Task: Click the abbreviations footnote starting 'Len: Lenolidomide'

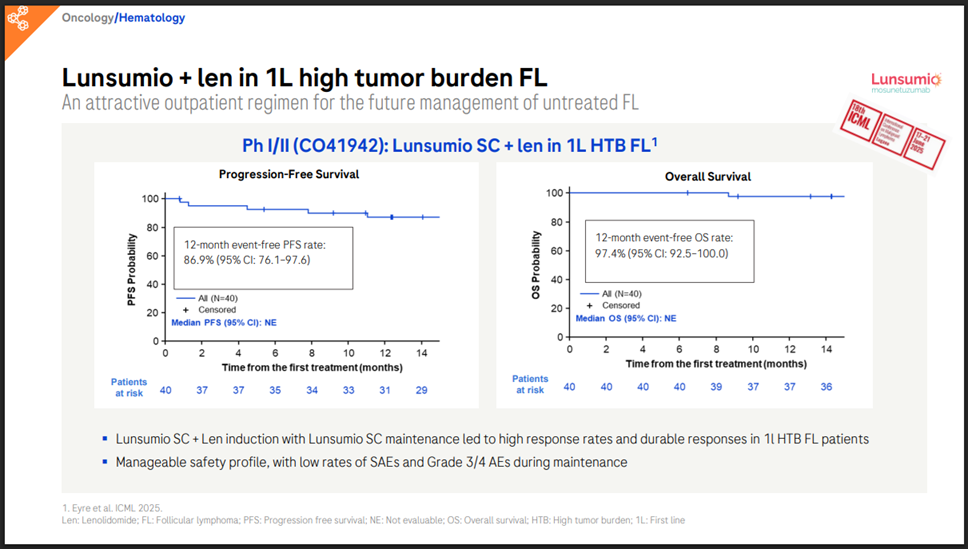Action: 373,520
